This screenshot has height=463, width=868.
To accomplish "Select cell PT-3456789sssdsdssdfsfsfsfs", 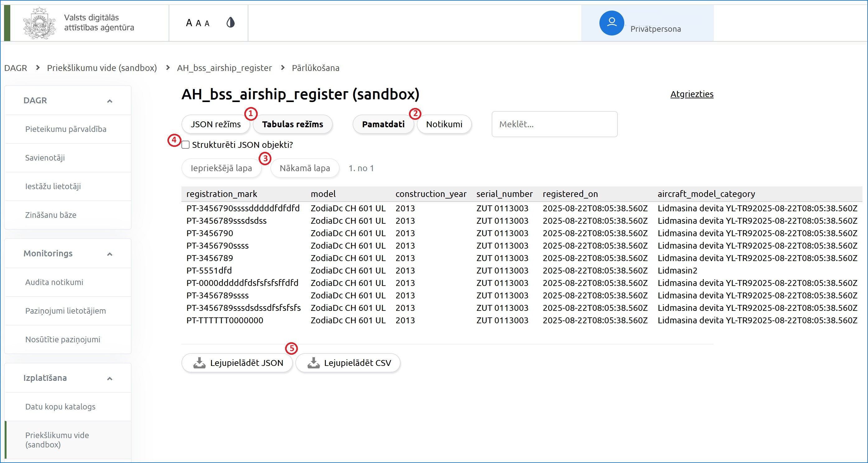I will [x=244, y=308].
